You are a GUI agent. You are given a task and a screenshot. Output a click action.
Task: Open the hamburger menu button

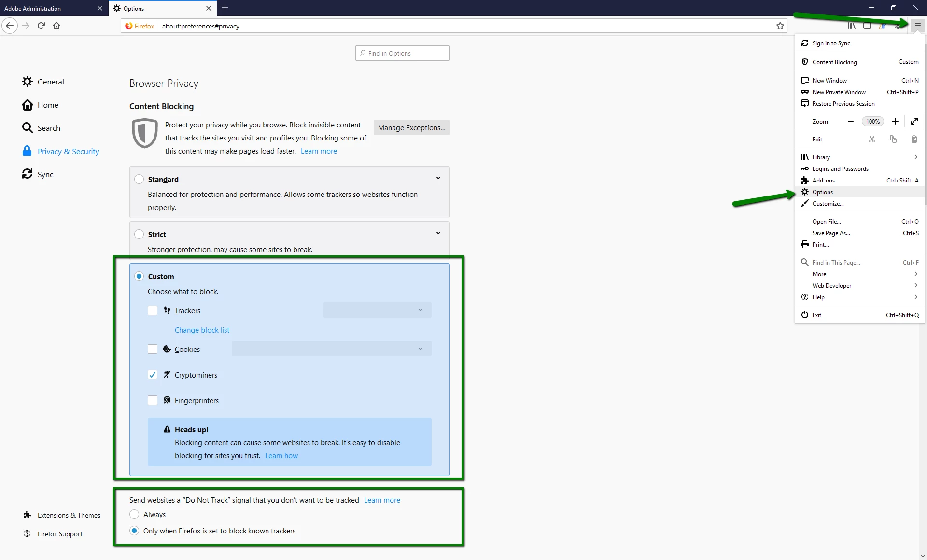pos(917,26)
